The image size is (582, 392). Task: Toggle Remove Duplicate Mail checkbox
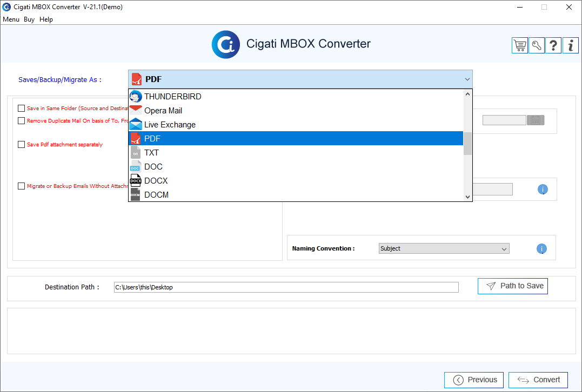[21, 120]
